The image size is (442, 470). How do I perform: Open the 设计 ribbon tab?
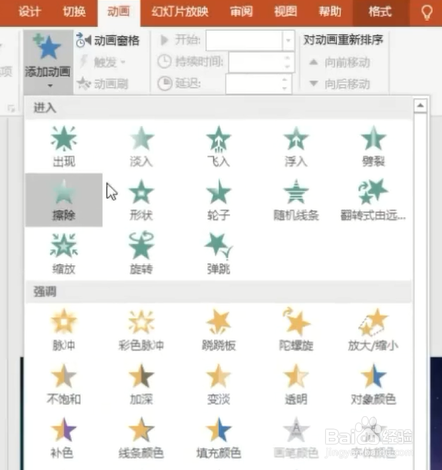point(29,12)
